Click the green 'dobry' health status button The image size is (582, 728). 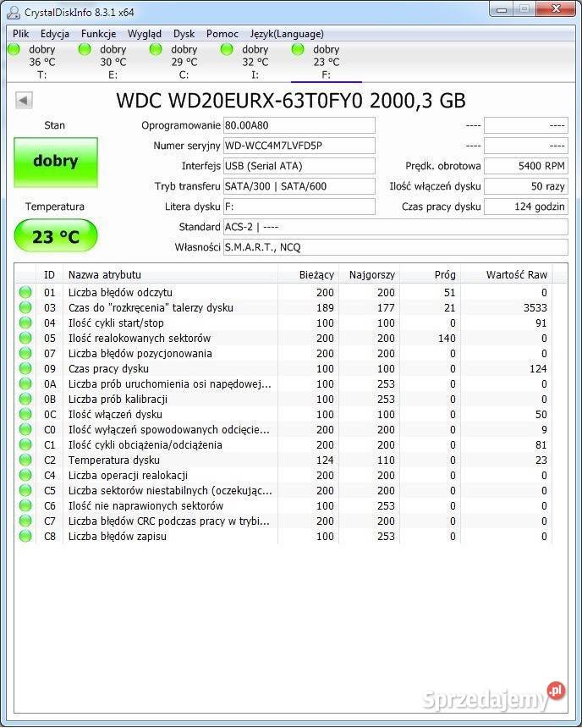[x=56, y=162]
